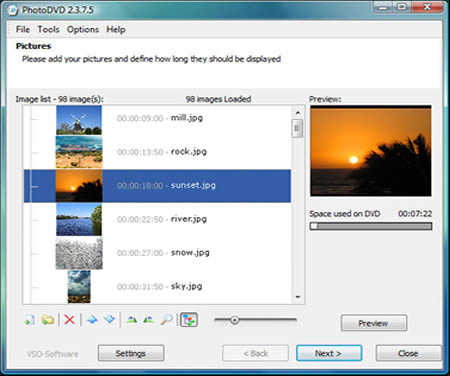Rotate the picture right using the second rotate icon
The image size is (450, 376).
148,320
